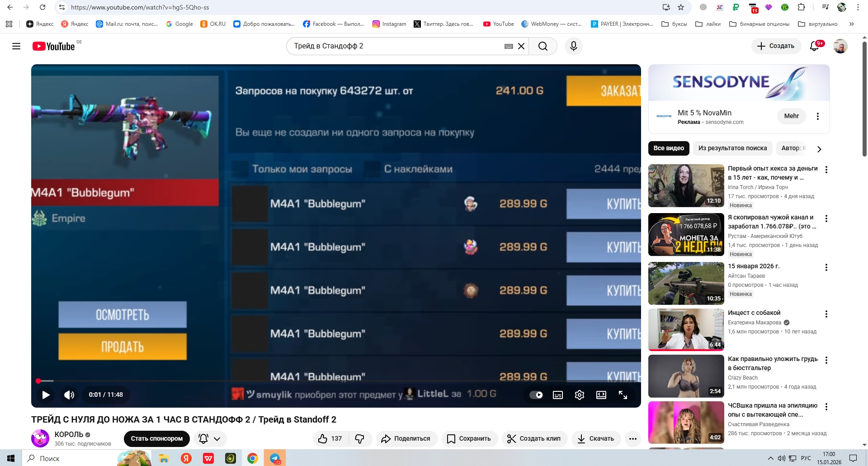Open the бинарные опционы bookmark folder
868x466 pixels.
759,24
